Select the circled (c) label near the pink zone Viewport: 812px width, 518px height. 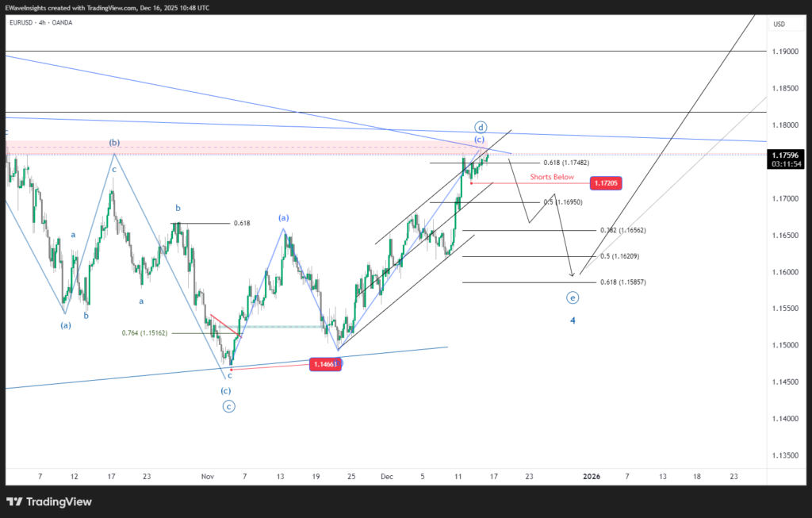coord(478,139)
